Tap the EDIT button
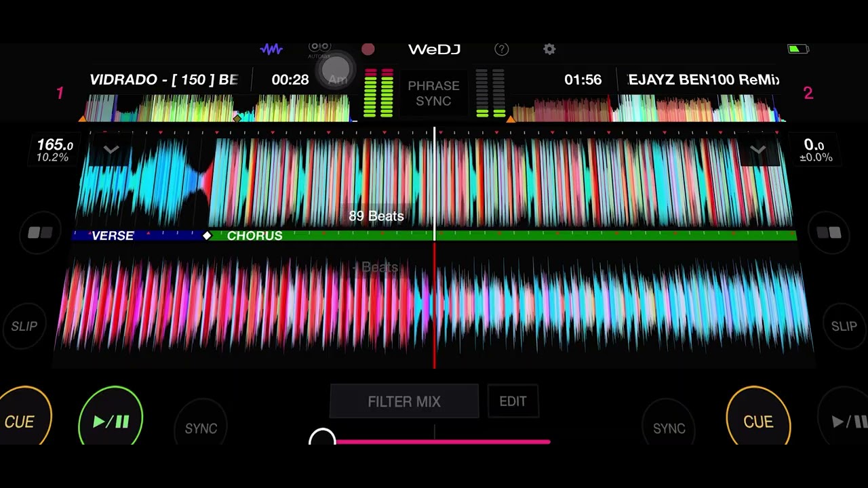The height and width of the screenshot is (488, 868). click(x=513, y=401)
